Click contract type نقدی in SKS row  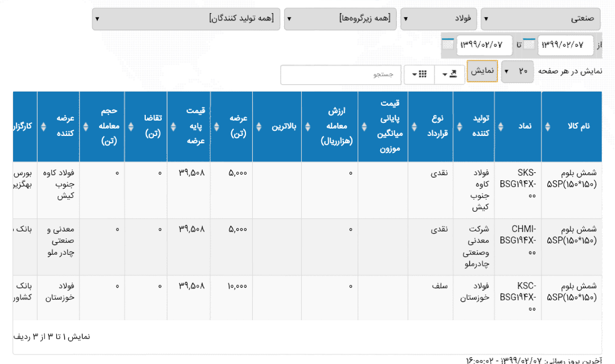tap(439, 173)
